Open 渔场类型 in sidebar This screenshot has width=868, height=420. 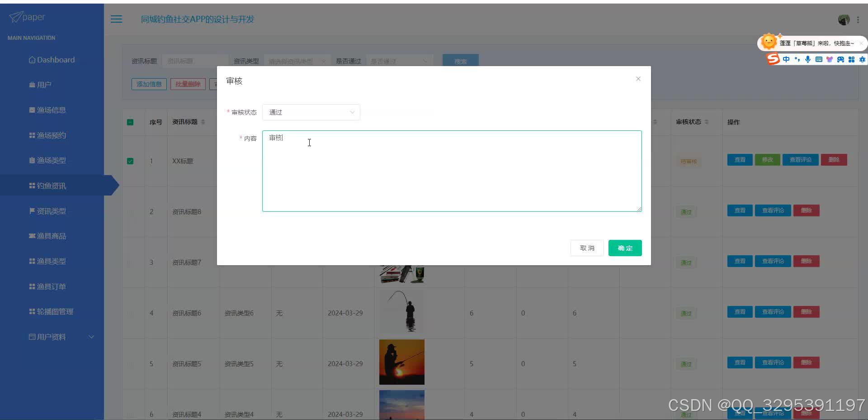coord(47,160)
